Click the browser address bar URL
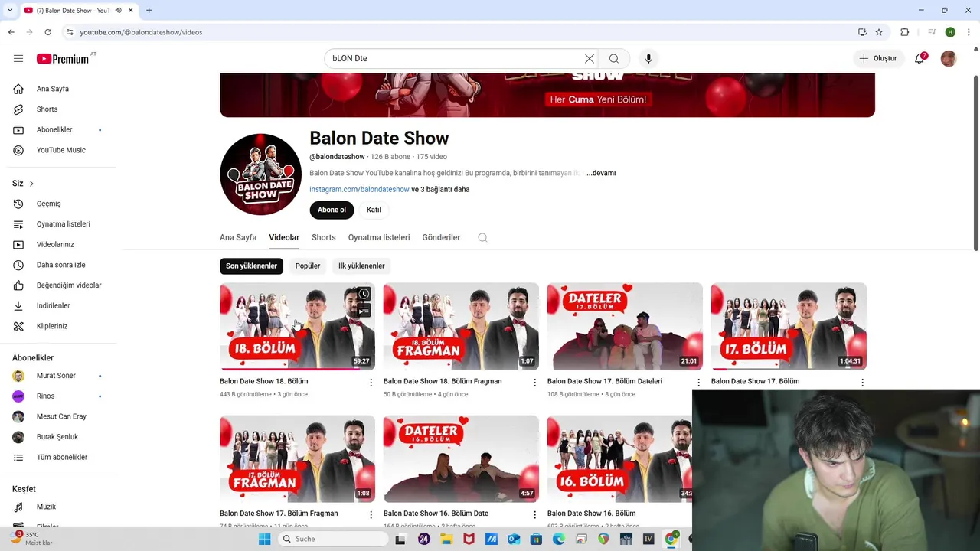The image size is (980, 551). 141,32
